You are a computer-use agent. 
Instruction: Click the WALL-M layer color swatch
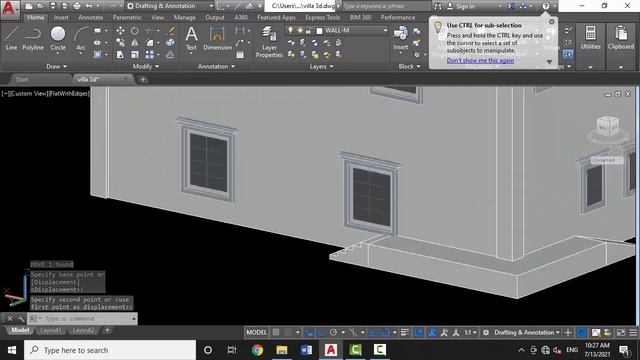320,31
